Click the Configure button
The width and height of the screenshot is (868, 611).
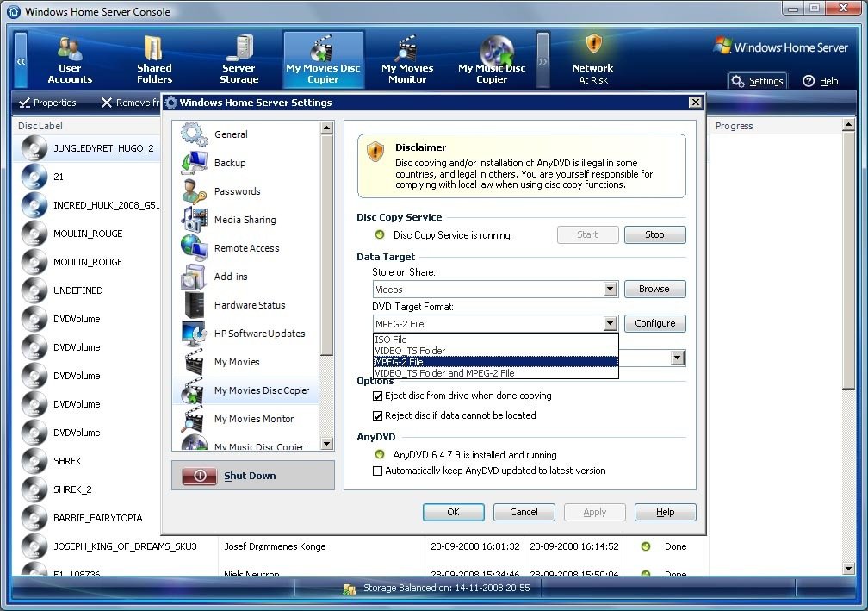coord(654,323)
